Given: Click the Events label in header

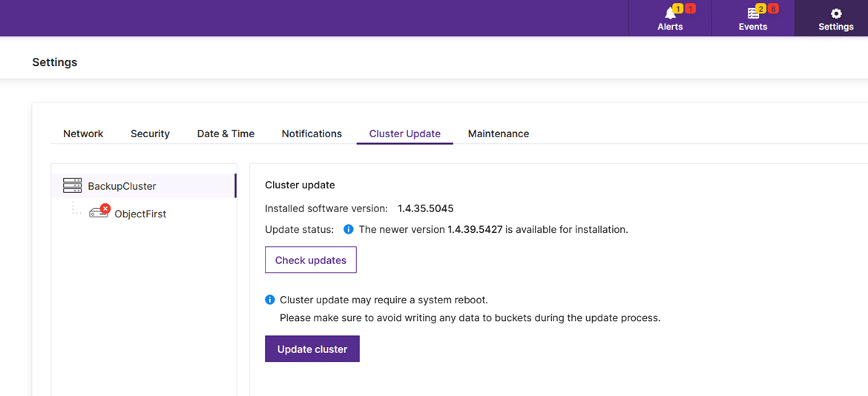Looking at the screenshot, I should [753, 27].
